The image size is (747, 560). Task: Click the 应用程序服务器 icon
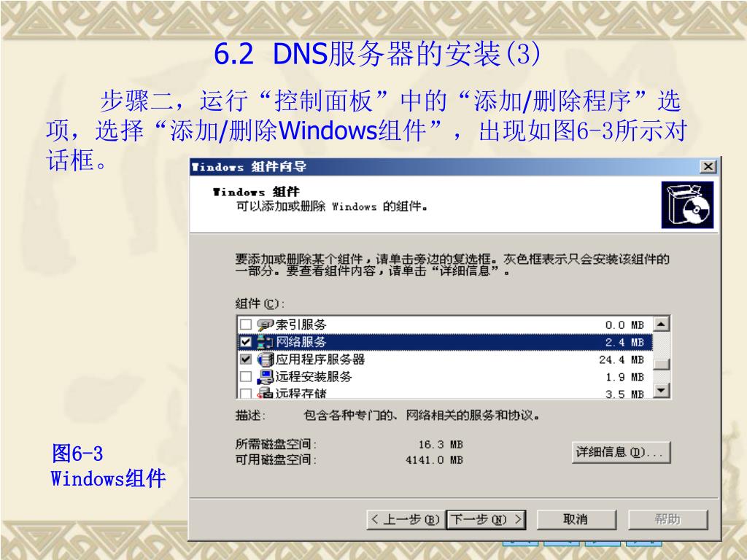[x=265, y=359]
